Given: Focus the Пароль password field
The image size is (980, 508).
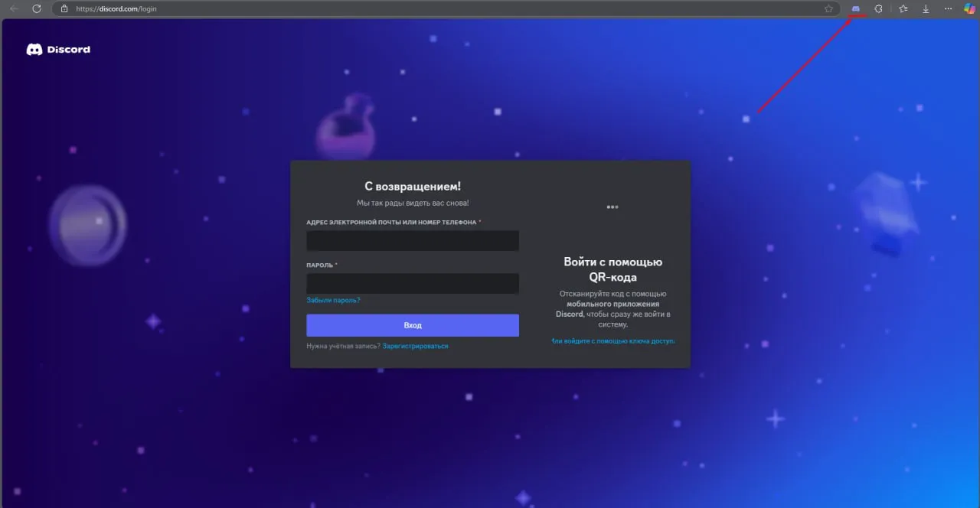Looking at the screenshot, I should [412, 284].
